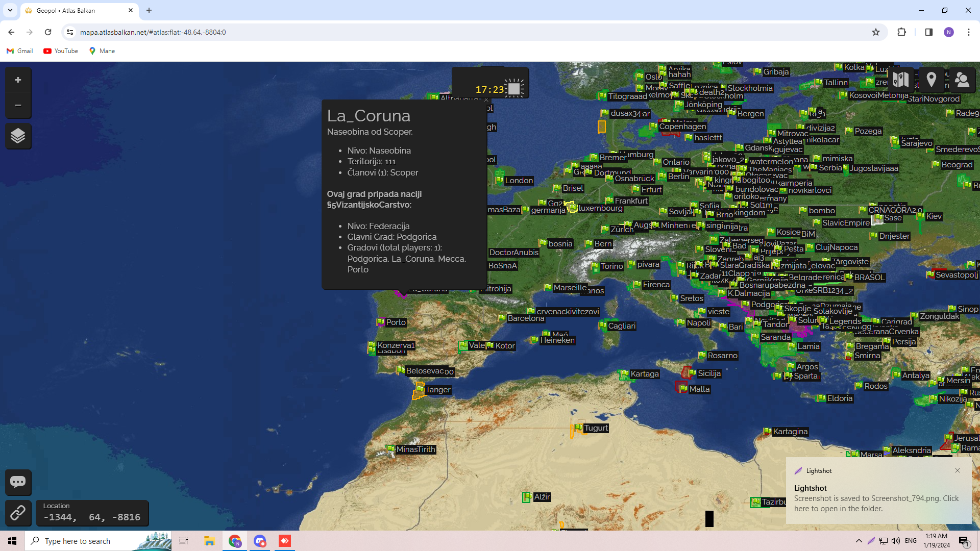Open the maps list icon
The height and width of the screenshot is (551, 980).
(x=901, y=80)
